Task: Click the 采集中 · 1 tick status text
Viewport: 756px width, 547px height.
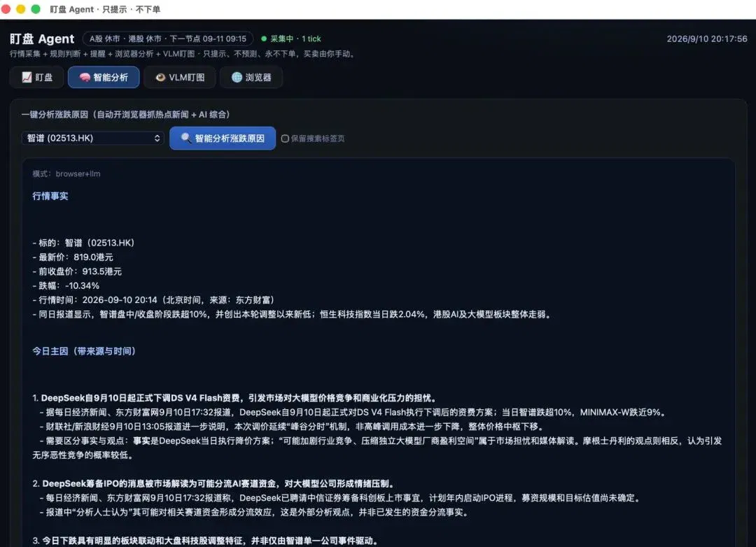Action: (295, 38)
